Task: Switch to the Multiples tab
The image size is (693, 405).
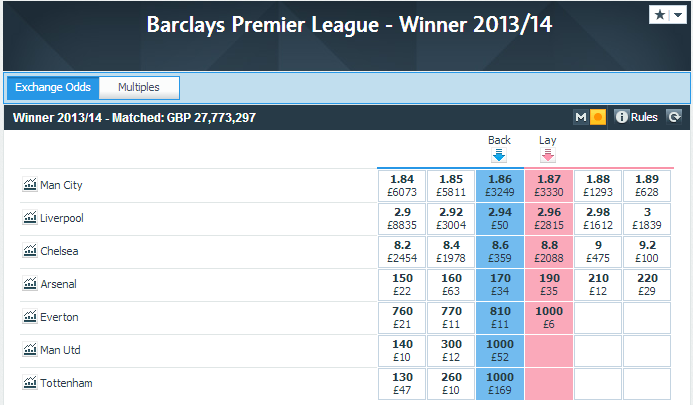Action: 139,87
